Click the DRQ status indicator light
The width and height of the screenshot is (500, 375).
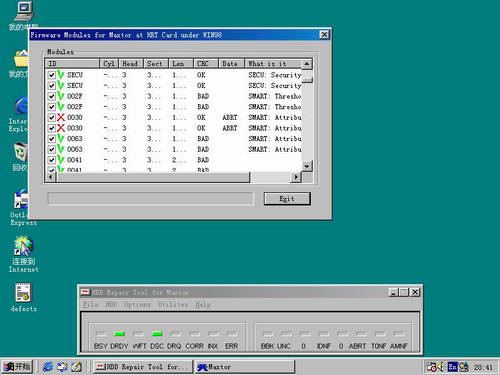click(x=176, y=334)
